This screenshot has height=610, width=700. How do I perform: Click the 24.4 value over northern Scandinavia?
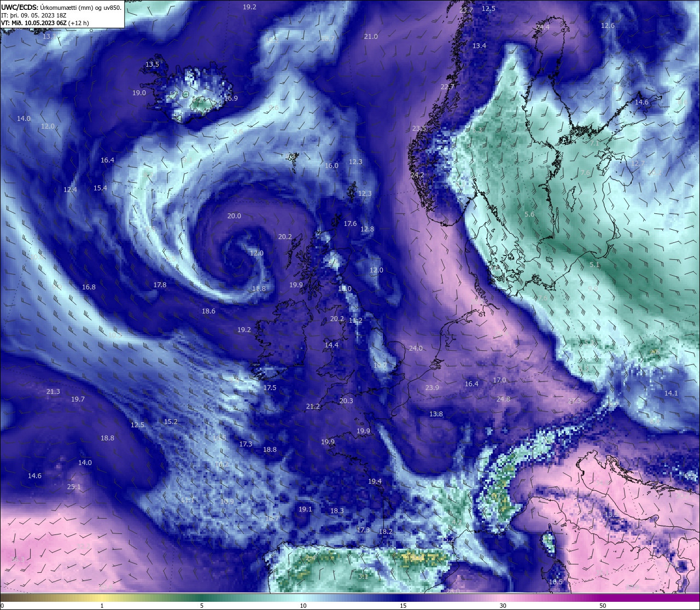click(543, 27)
